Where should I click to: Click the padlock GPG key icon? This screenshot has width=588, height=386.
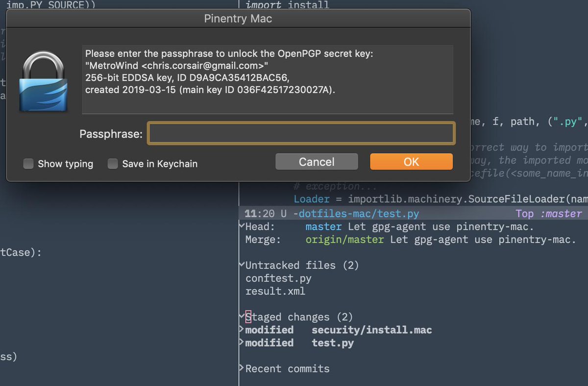[44, 81]
